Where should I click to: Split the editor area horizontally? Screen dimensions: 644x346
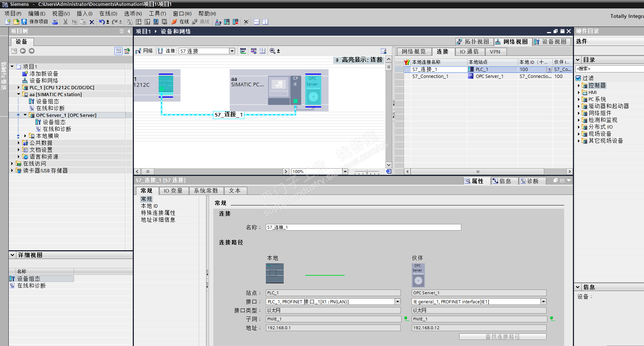tap(257, 22)
